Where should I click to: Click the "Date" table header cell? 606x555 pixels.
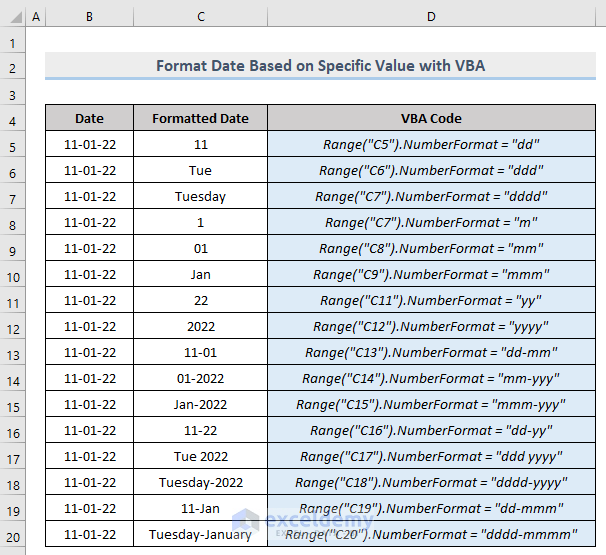[x=89, y=119]
